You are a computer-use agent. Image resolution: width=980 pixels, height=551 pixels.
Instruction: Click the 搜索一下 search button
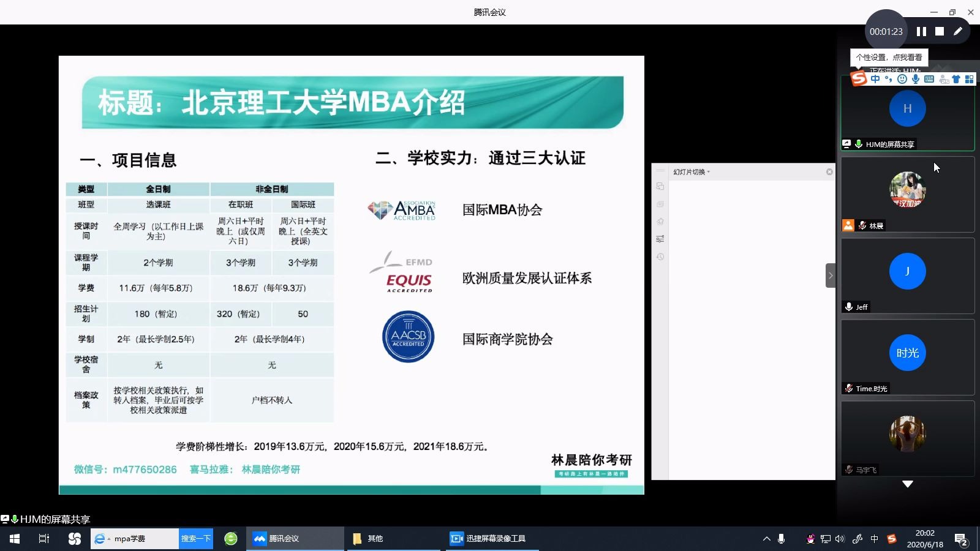click(196, 539)
